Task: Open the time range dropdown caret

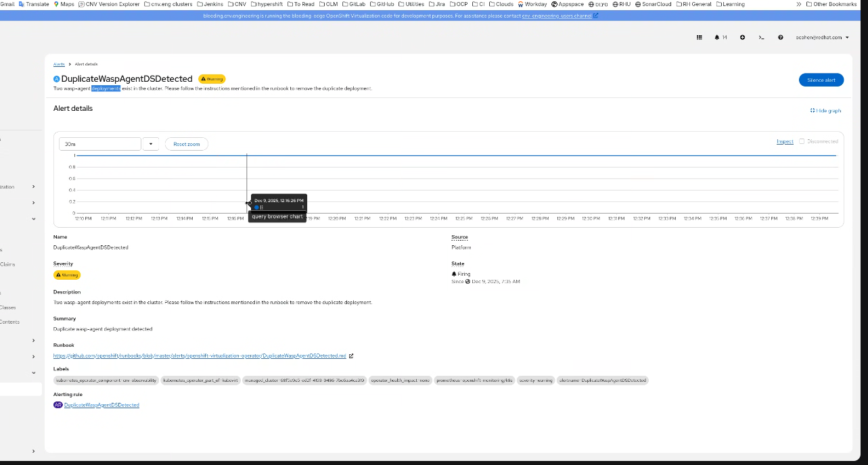Action: (150, 144)
